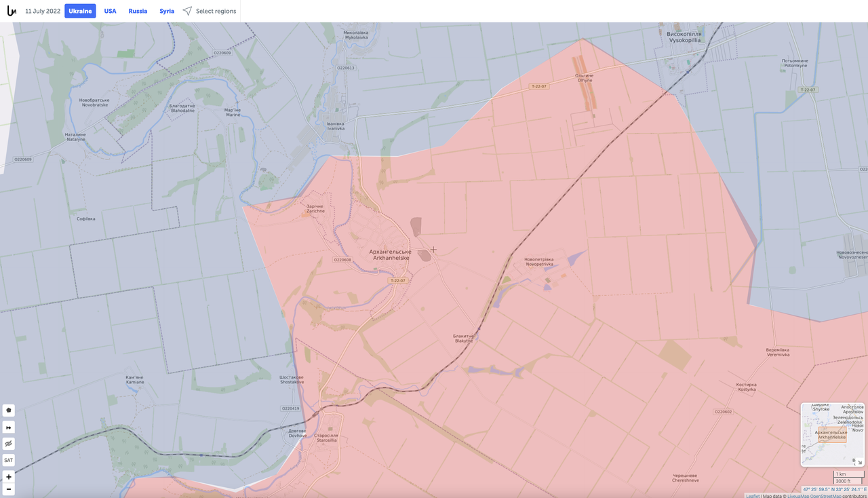Switch to SAT satellite view
Viewport: 868px width, 498px height.
[x=9, y=460]
